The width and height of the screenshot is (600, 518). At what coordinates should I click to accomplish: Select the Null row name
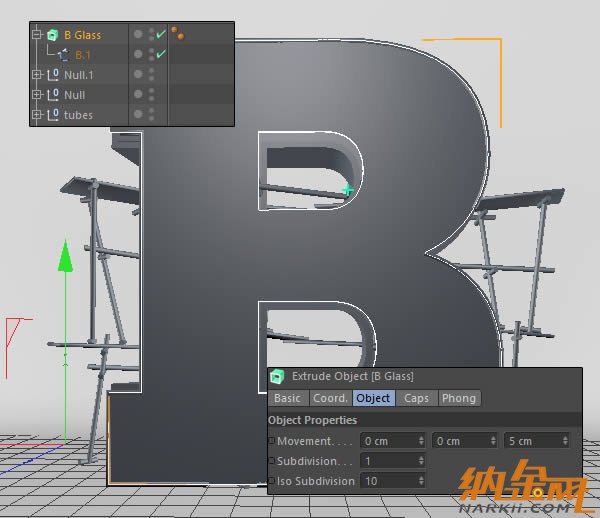[x=74, y=95]
